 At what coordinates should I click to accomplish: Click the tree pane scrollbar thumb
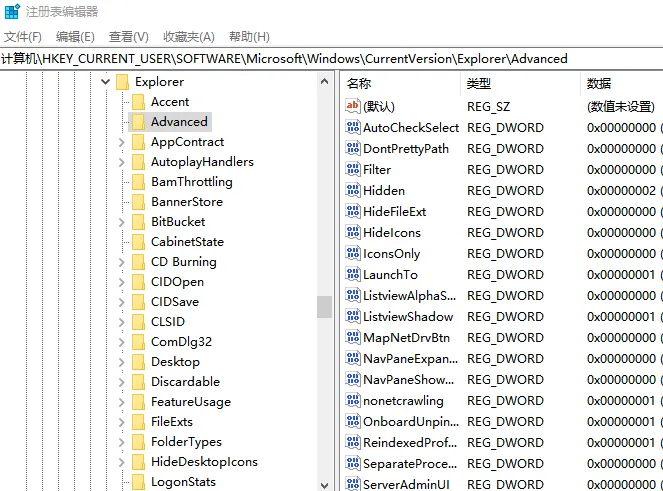324,307
